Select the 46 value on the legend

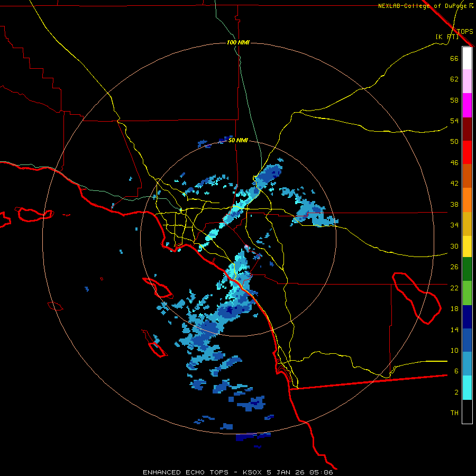tap(454, 163)
